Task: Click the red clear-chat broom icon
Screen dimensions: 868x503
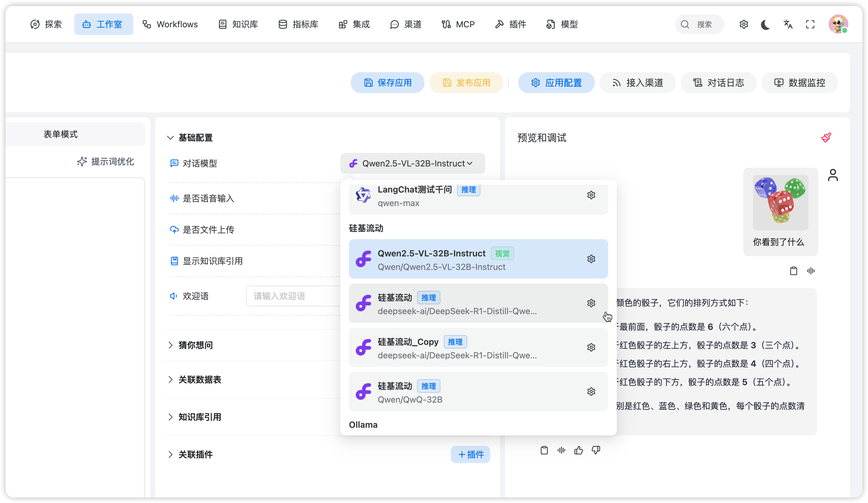Action: [826, 138]
